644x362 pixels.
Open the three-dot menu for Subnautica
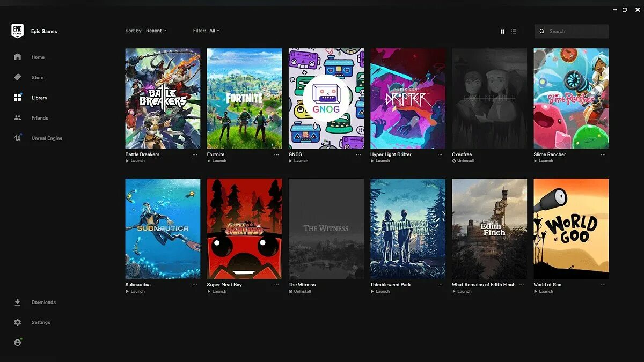195,285
